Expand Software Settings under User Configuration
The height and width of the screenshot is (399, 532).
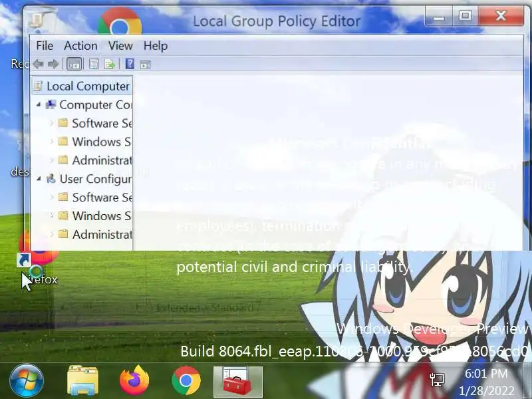click(52, 197)
